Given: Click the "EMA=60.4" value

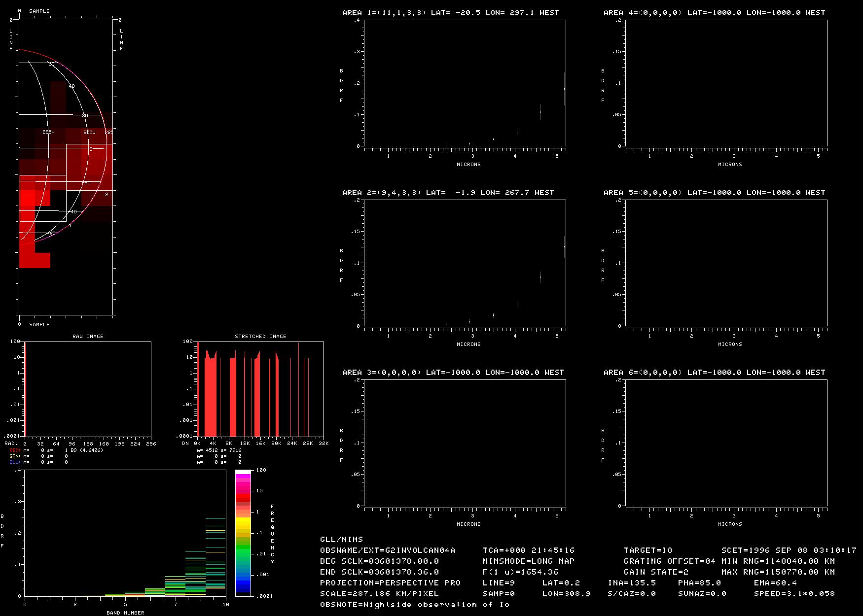Looking at the screenshot, I should (775, 583).
